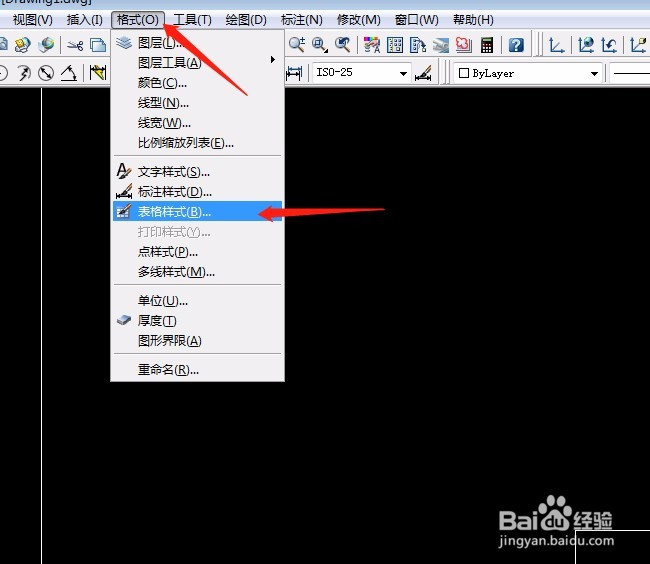
Task: Select 表格样式(B)... menu entry
Action: (198, 211)
